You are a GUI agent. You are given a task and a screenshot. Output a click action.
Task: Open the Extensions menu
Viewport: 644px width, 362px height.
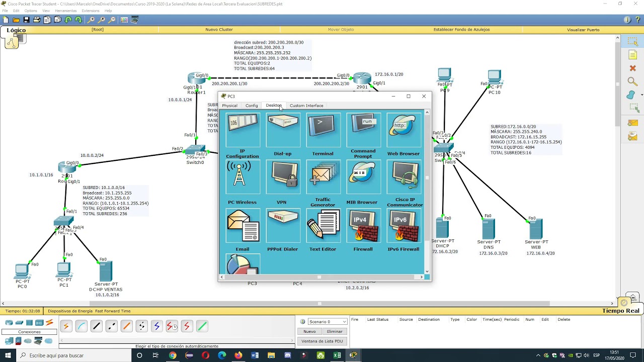tap(91, 11)
